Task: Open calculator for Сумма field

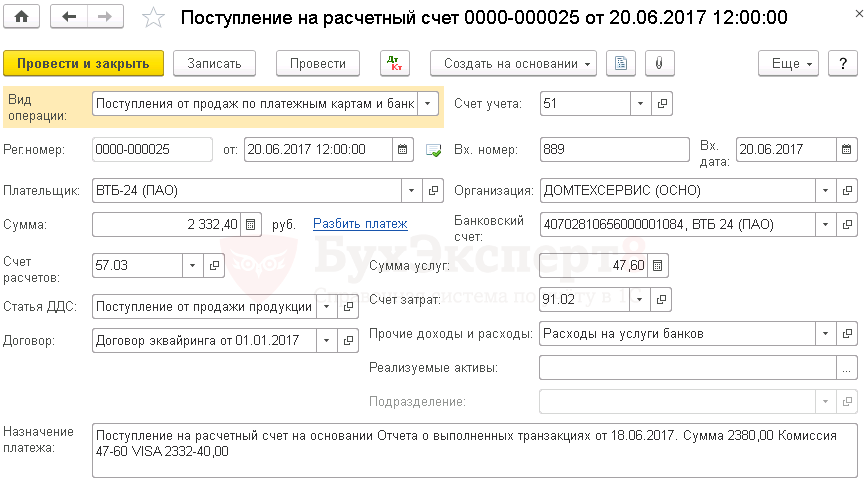Action: coord(250,224)
